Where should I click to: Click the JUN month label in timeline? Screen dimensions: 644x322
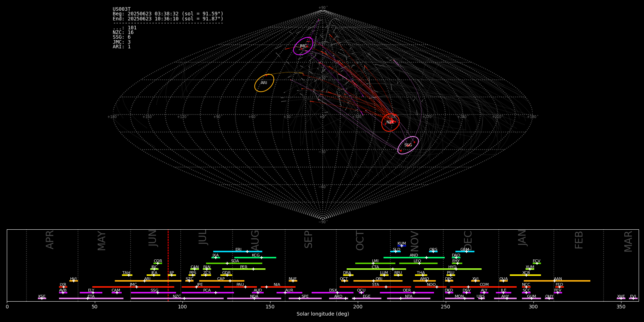(153, 238)
